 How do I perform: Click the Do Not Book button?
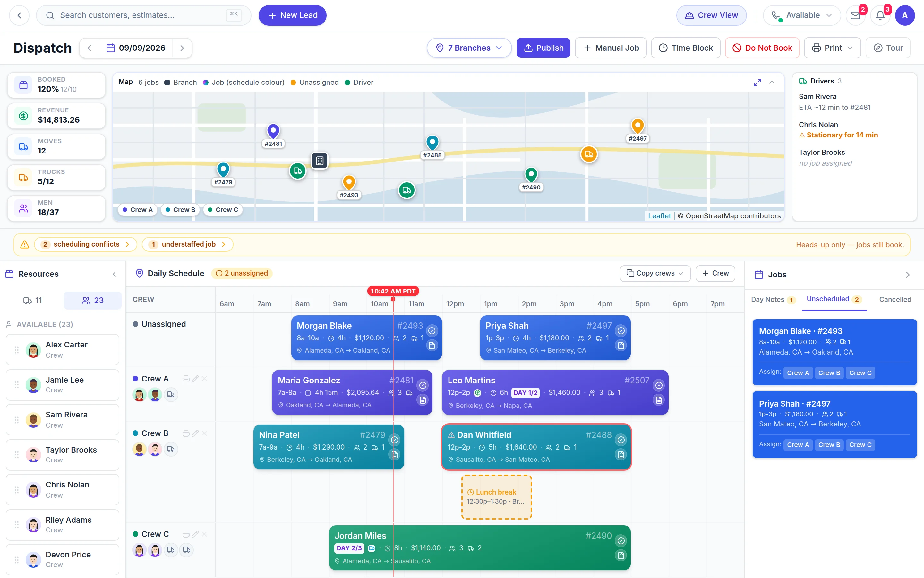click(762, 48)
